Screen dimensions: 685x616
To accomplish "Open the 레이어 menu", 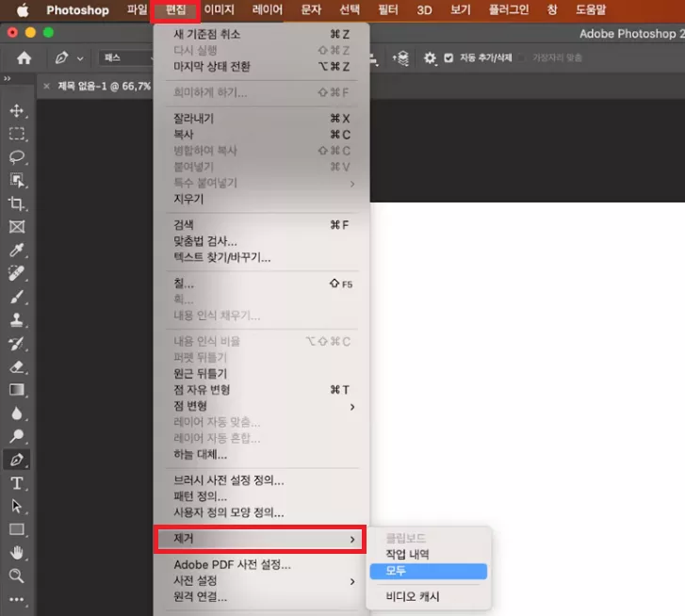I will (x=268, y=9).
